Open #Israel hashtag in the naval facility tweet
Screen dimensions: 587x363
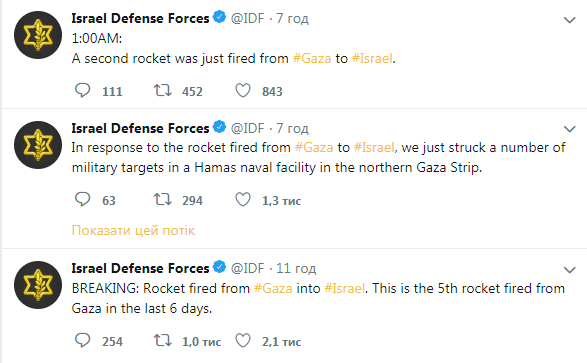(x=374, y=147)
